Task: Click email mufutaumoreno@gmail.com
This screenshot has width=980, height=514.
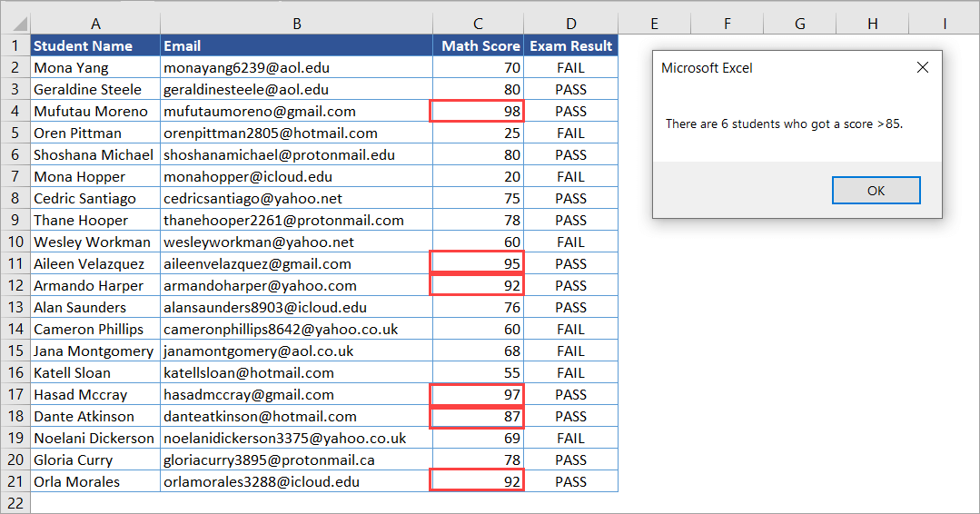Action: point(296,111)
